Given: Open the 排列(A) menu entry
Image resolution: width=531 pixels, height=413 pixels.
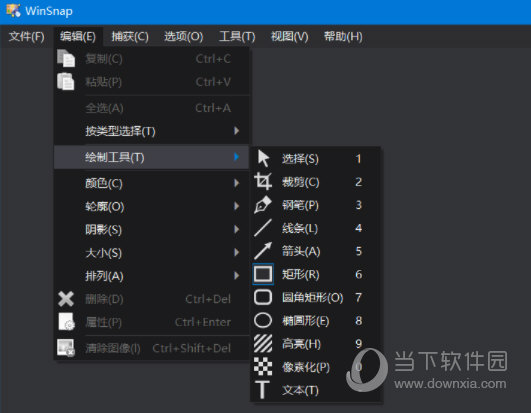Looking at the screenshot, I should (x=152, y=276).
